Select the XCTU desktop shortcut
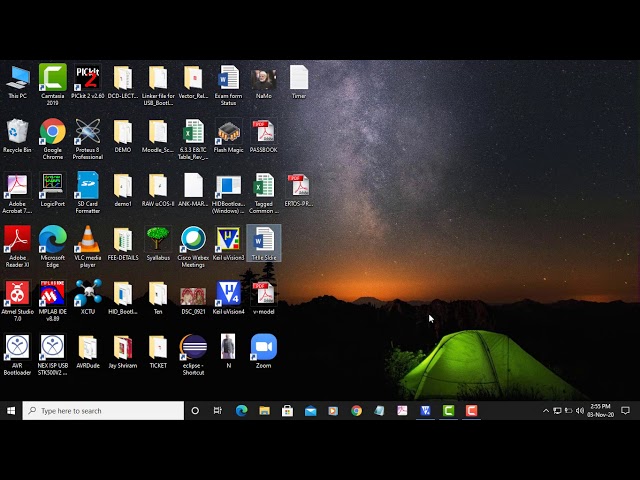Viewport: 640px width, 480px height. 88,294
